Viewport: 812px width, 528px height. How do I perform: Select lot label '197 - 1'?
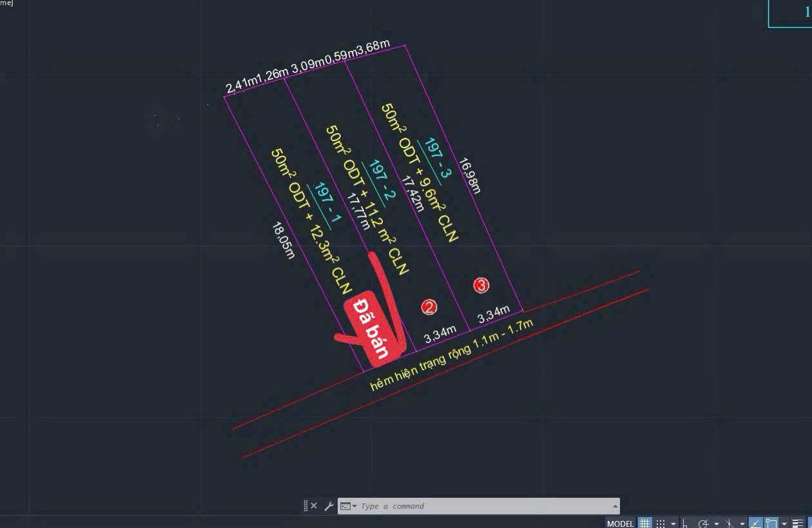pos(327,203)
